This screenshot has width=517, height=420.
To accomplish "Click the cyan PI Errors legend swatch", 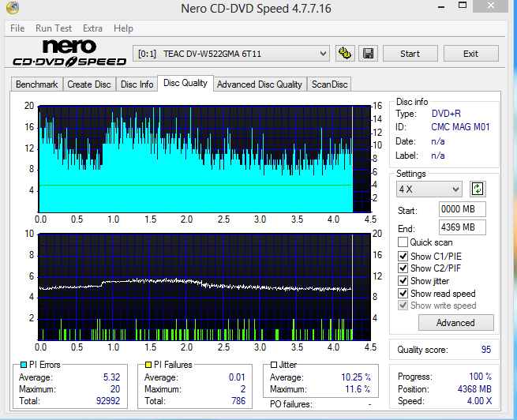I will tap(24, 365).
